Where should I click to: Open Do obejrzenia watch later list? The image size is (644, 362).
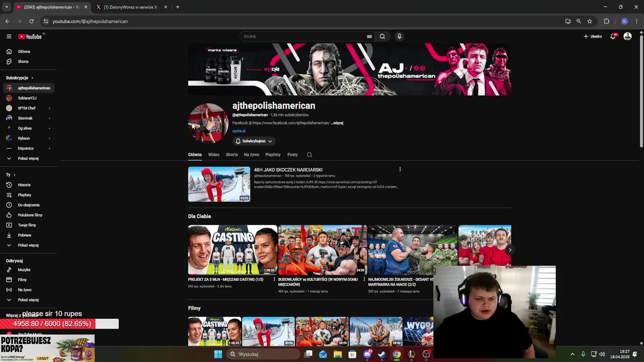[29, 205]
